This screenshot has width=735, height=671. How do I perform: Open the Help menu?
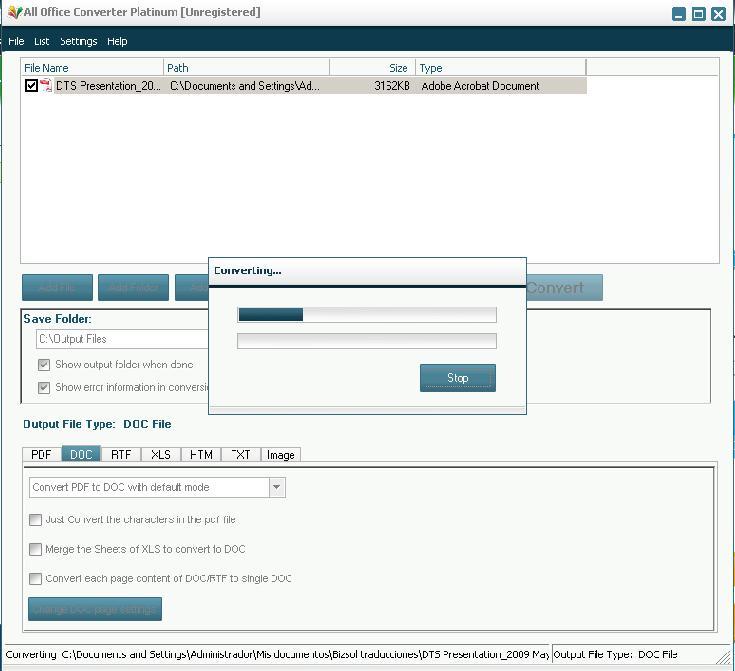(x=117, y=41)
